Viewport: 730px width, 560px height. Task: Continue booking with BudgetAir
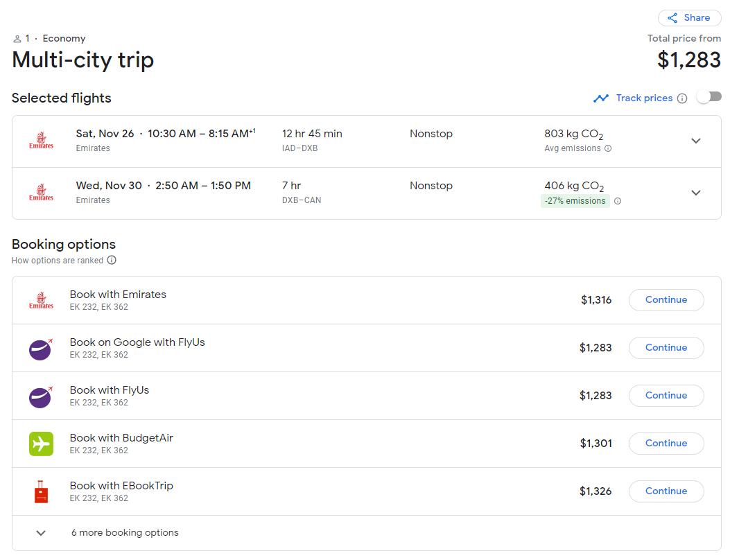coord(666,444)
